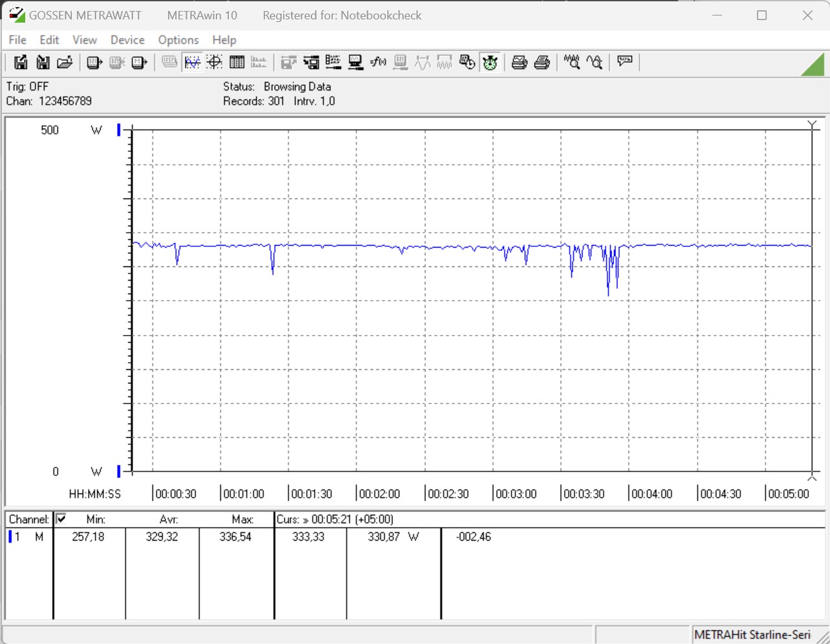The height and width of the screenshot is (644, 830).
Task: Click the difference value -002,46
Action: coord(473,537)
